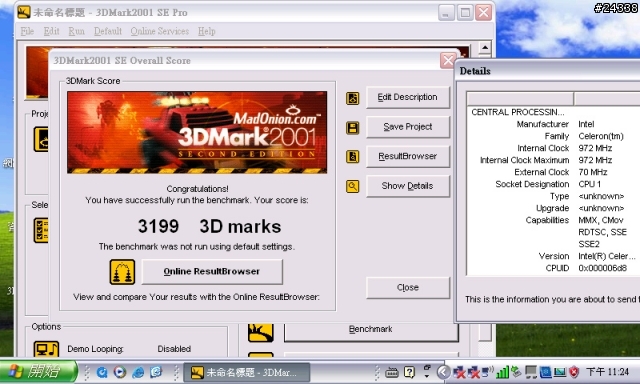The height and width of the screenshot is (384, 640).
Task: Click the Internal Clock Maximum 972 MHz row
Action: click(553, 160)
